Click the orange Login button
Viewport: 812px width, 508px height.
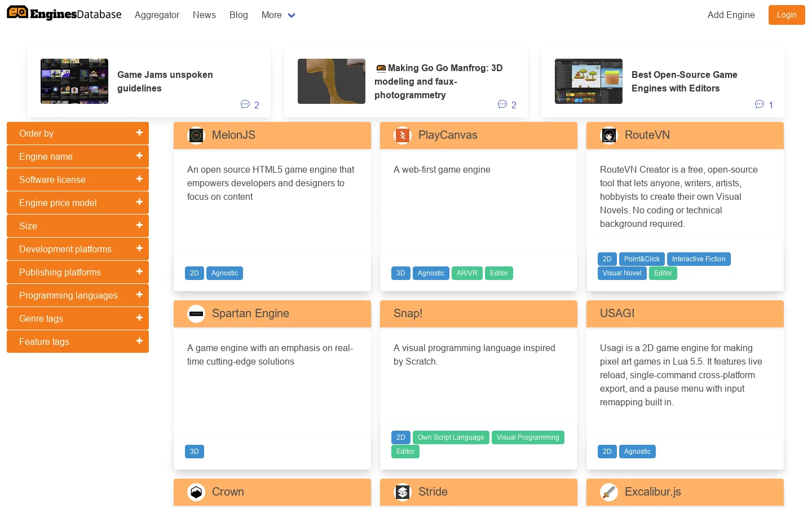point(787,15)
